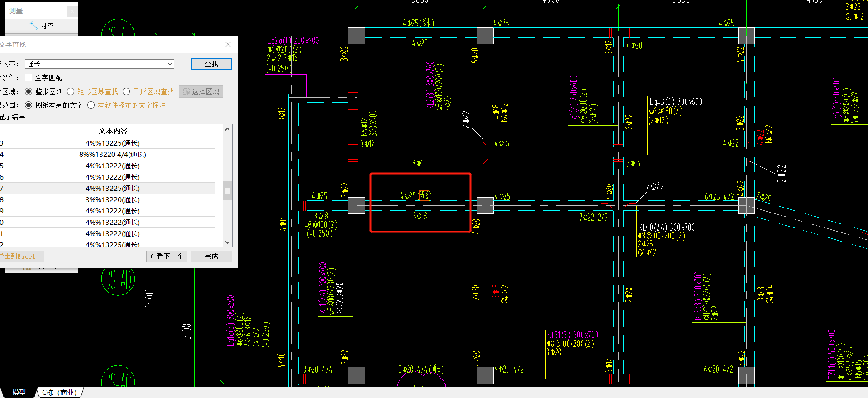The height and width of the screenshot is (398, 868).
Task: Click the 文本内容 column header
Action: click(x=113, y=131)
